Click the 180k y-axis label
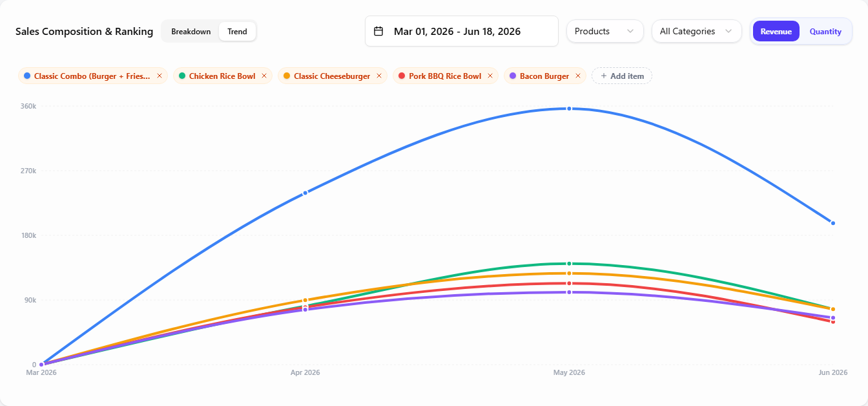 [30, 235]
